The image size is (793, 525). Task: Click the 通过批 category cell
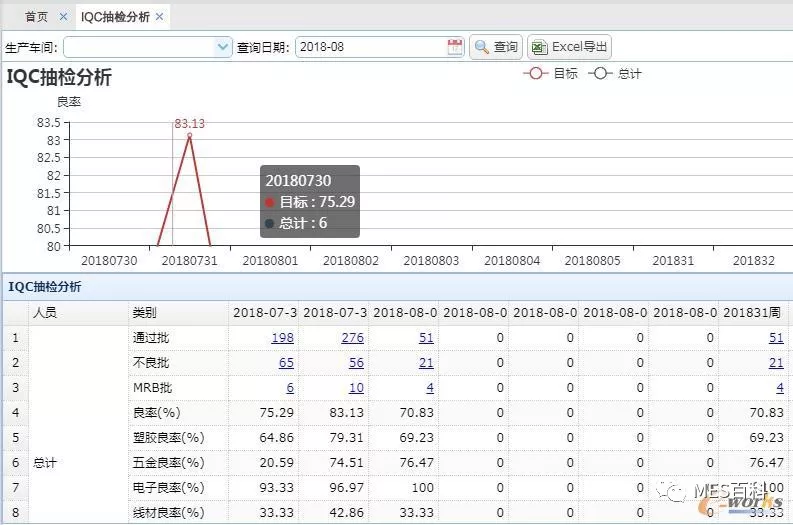pyautogui.click(x=178, y=338)
